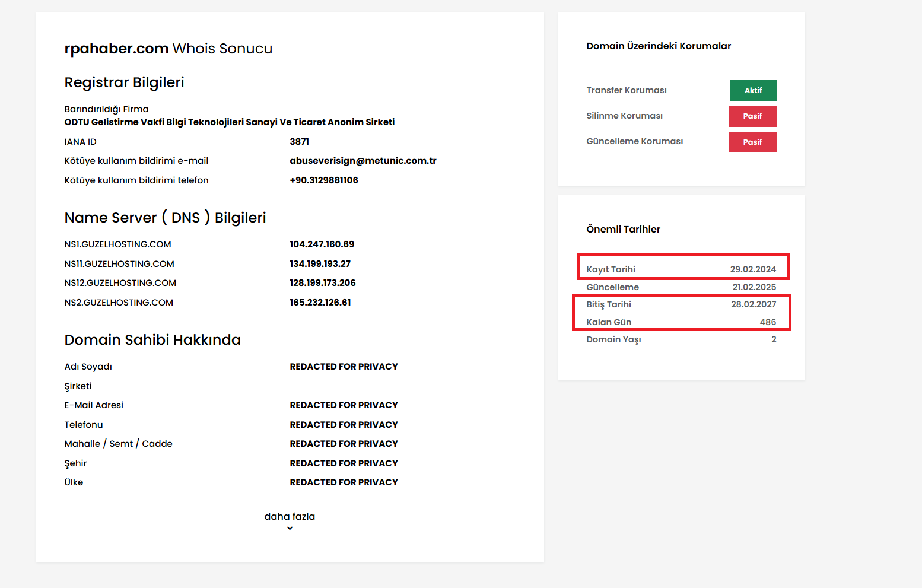The image size is (922, 588).
Task: Toggle Güncelleme Koruması Pasif status
Action: [x=752, y=142]
